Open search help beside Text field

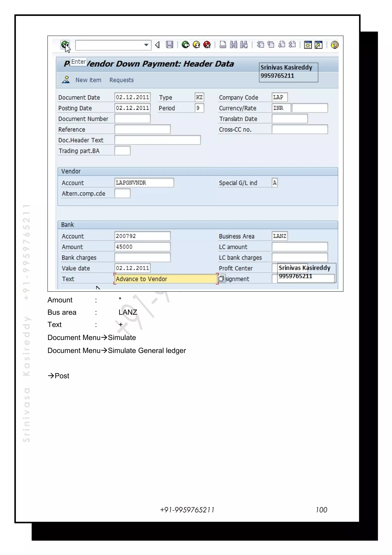tap(221, 279)
